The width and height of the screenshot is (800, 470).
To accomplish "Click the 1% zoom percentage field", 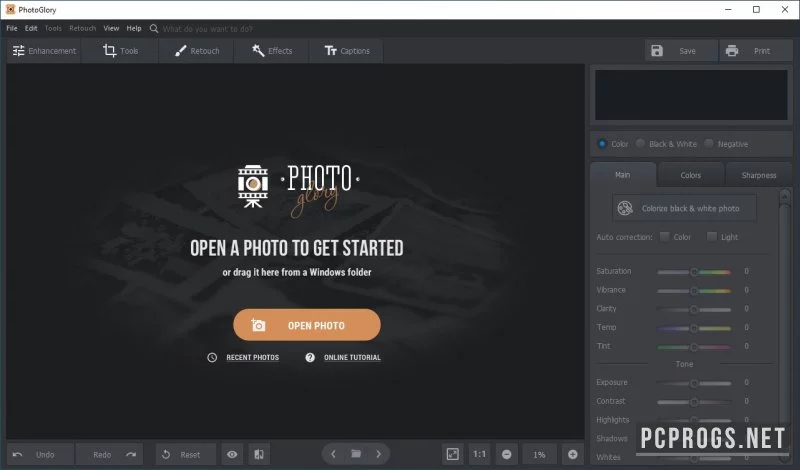I will point(539,454).
